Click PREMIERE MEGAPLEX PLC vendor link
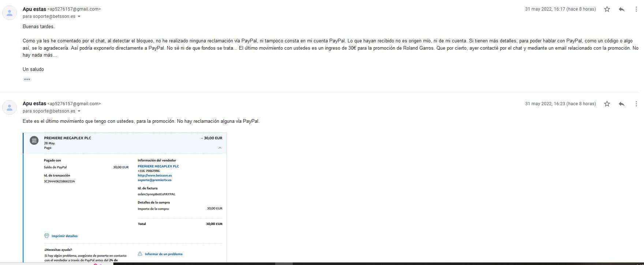 (158, 166)
